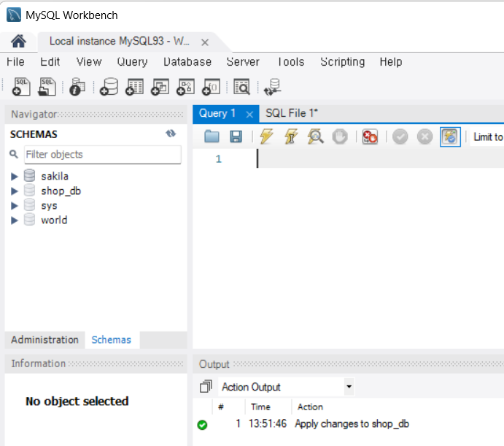Switch to the Query 1 tab
Screen dimensions: 504x446
(217, 113)
